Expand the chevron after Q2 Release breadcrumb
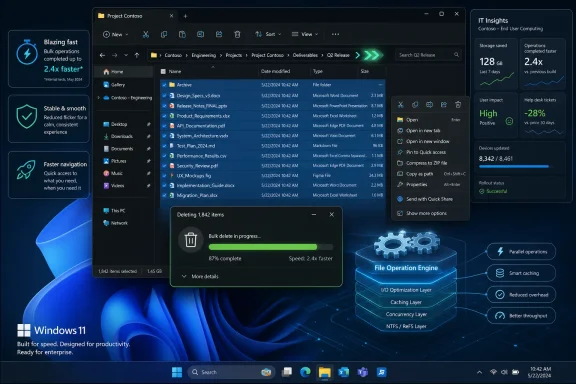This screenshot has height=384, width=576. [358, 55]
